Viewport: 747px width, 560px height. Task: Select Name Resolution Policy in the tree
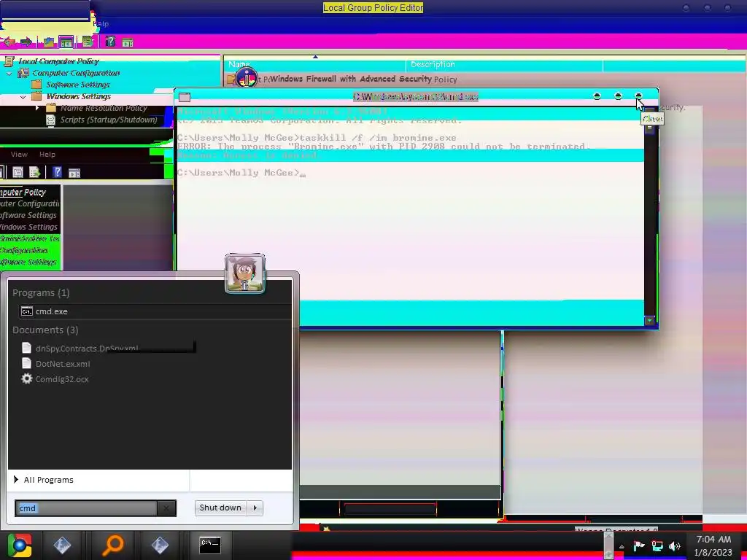(104, 108)
